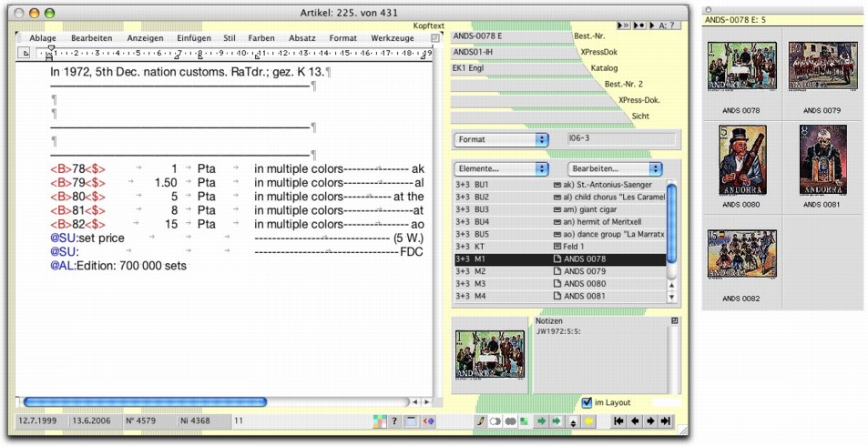
Task: Open the Elemente... dropdown
Action: coord(501,168)
